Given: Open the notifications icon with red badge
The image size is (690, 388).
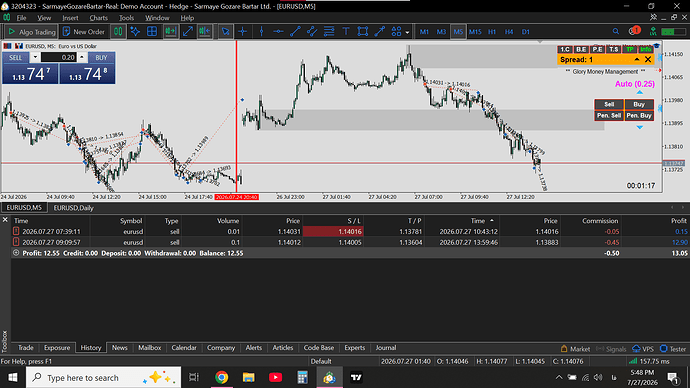Looking at the screenshot, I should [x=635, y=31].
